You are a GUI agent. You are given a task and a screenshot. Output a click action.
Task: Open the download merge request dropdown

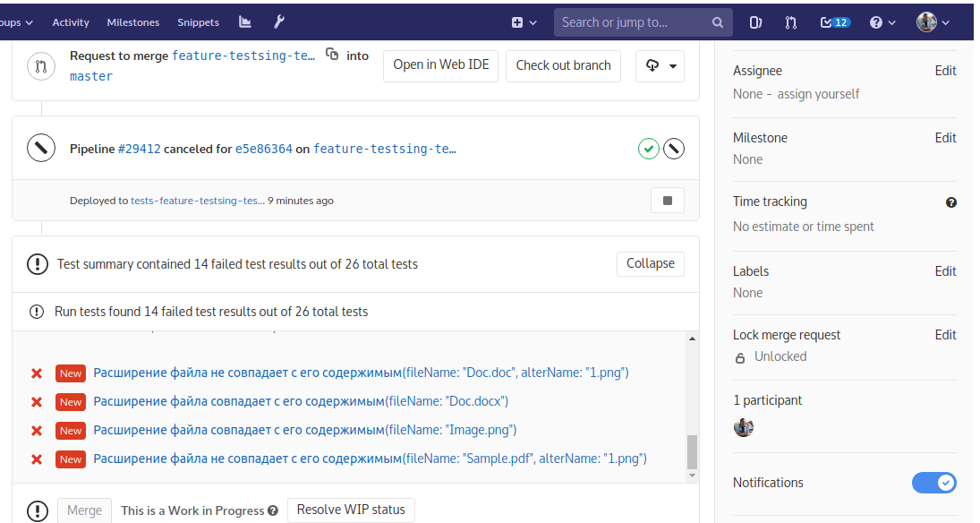tap(660, 65)
